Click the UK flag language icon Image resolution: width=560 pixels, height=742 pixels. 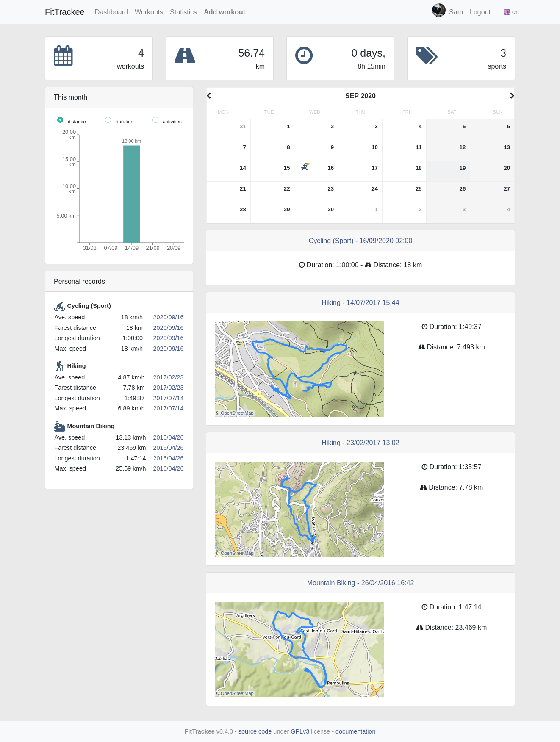(x=507, y=12)
